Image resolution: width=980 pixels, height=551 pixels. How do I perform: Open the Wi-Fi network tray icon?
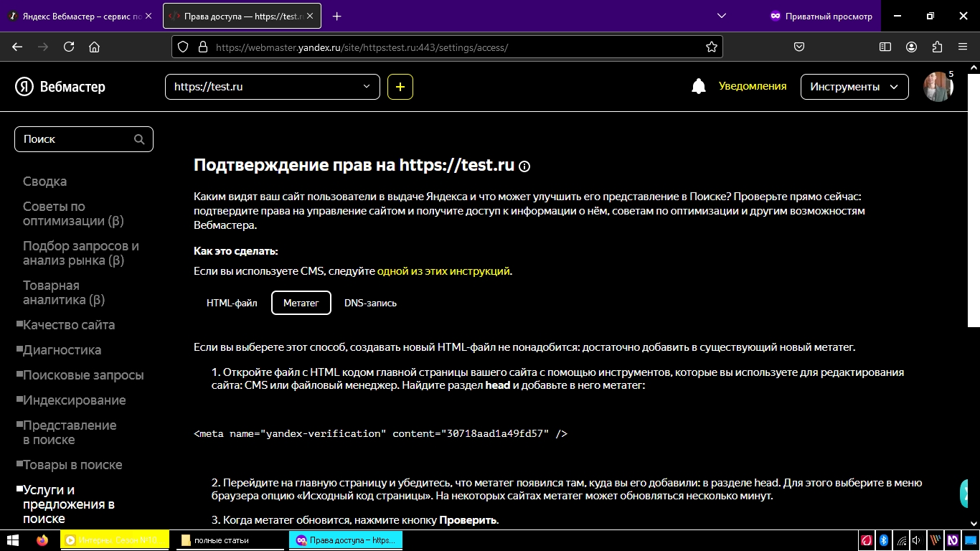[901, 540]
